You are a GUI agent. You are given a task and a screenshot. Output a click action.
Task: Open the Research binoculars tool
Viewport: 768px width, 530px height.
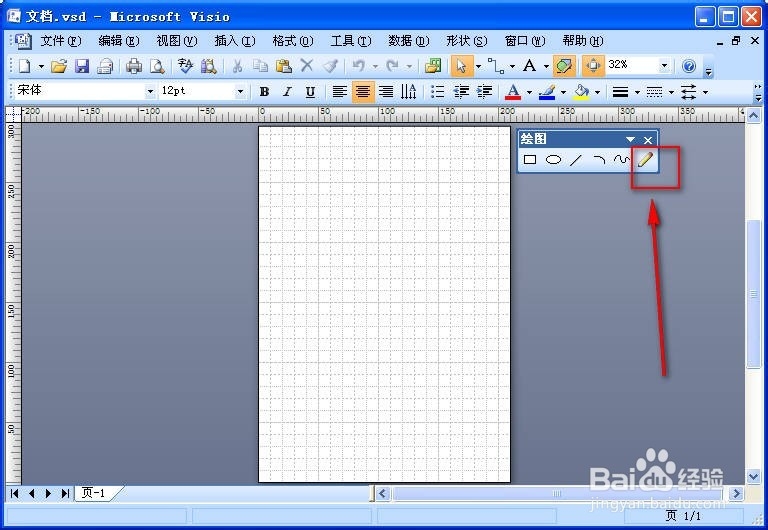[x=209, y=66]
